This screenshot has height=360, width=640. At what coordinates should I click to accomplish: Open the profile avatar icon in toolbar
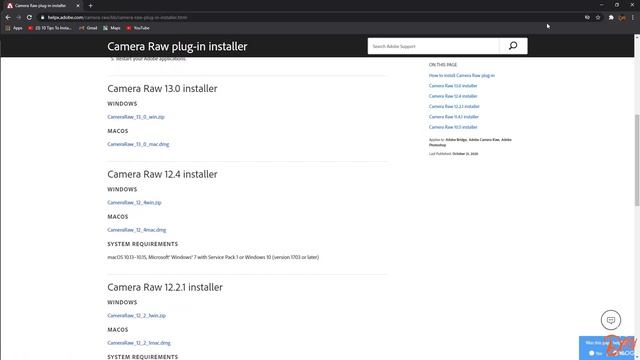(622, 18)
